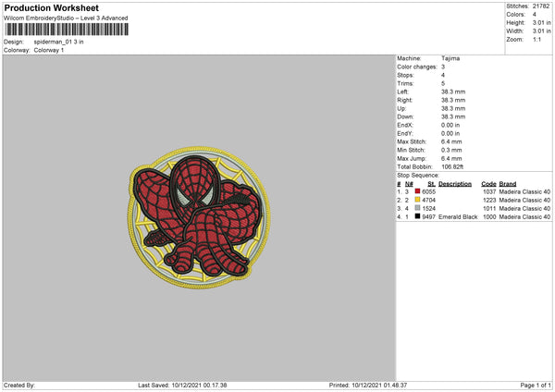The height and width of the screenshot is (392, 555).
Task: Click the yellow thread color swatch 4704
Action: 418,200
